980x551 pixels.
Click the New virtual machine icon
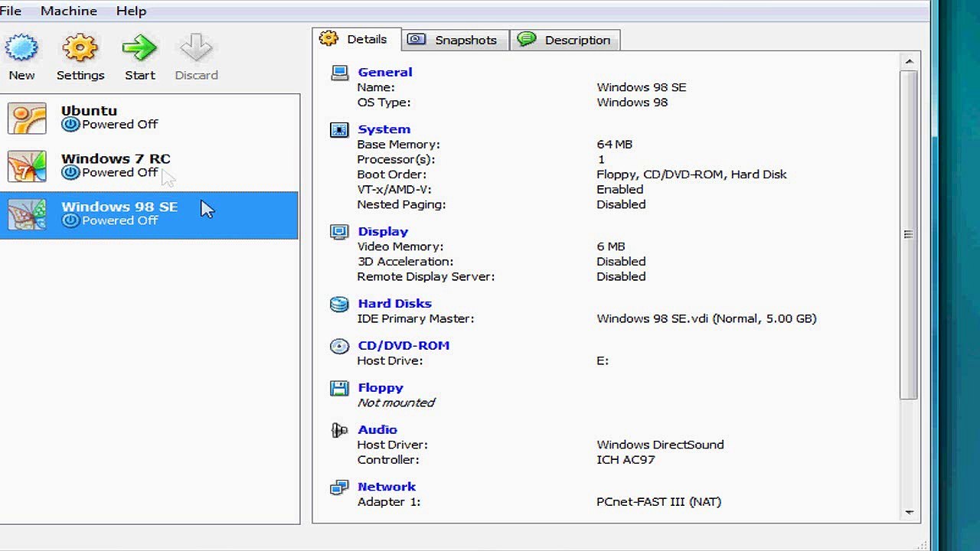(x=21, y=48)
